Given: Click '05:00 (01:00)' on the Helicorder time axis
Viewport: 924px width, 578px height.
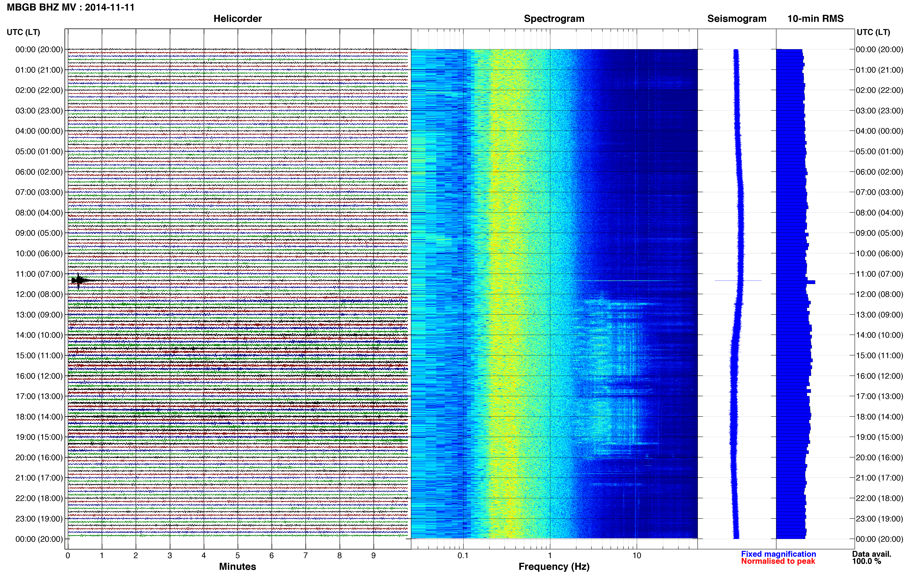Looking at the screenshot, I should coord(39,151).
